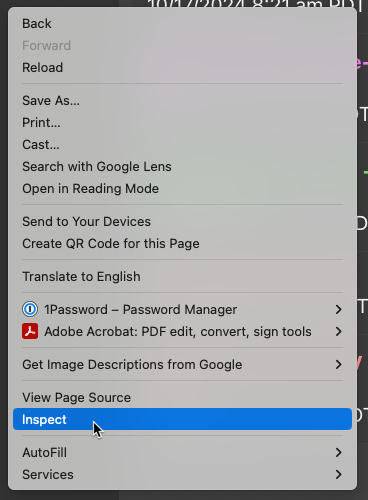368x500 pixels.
Task: Select the AutoFill menu item text
Action: tap(44, 452)
